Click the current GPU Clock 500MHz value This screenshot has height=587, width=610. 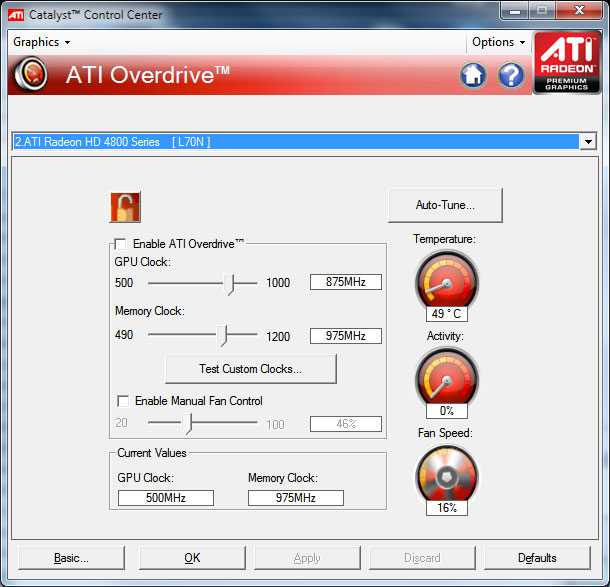click(x=166, y=498)
